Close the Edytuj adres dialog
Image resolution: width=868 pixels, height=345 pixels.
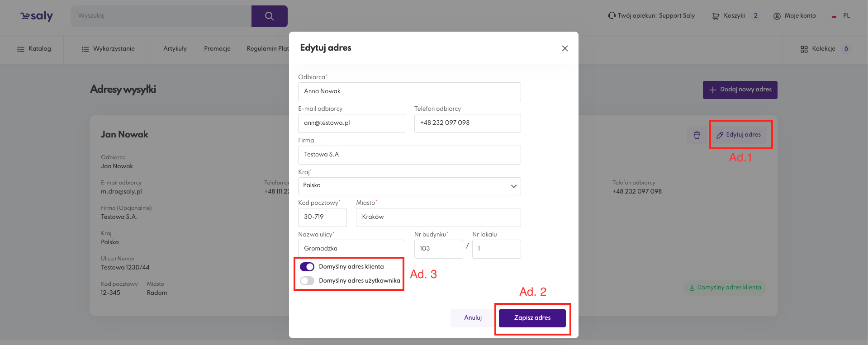pyautogui.click(x=564, y=48)
